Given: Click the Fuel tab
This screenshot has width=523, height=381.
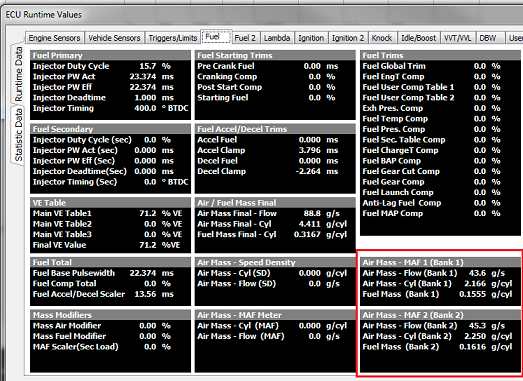Looking at the screenshot, I should (216, 36).
